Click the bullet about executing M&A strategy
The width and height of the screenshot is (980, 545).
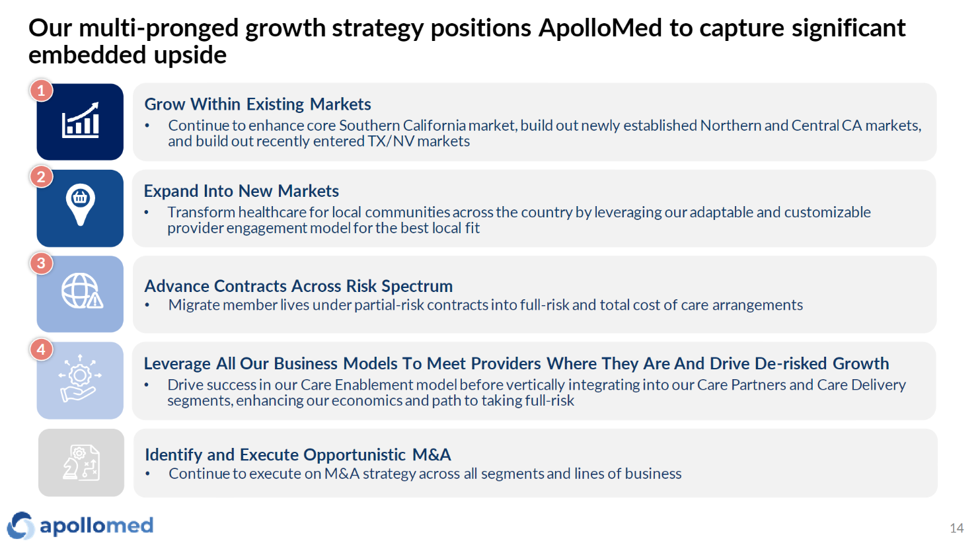pyautogui.click(x=425, y=474)
